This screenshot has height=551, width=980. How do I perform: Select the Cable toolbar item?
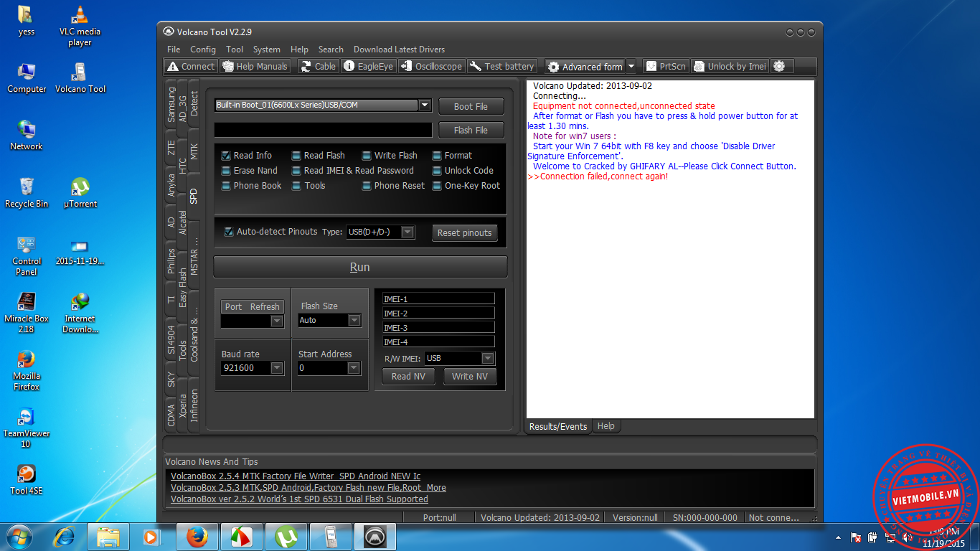tap(318, 66)
